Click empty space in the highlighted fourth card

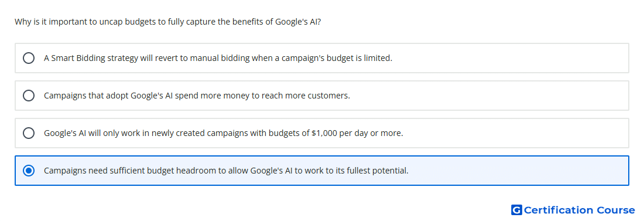[x=518, y=171]
